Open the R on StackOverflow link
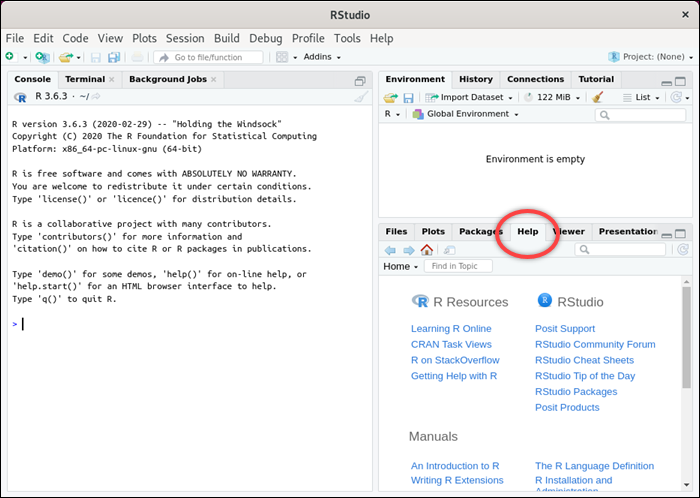Image resolution: width=700 pixels, height=498 pixels. point(455,360)
